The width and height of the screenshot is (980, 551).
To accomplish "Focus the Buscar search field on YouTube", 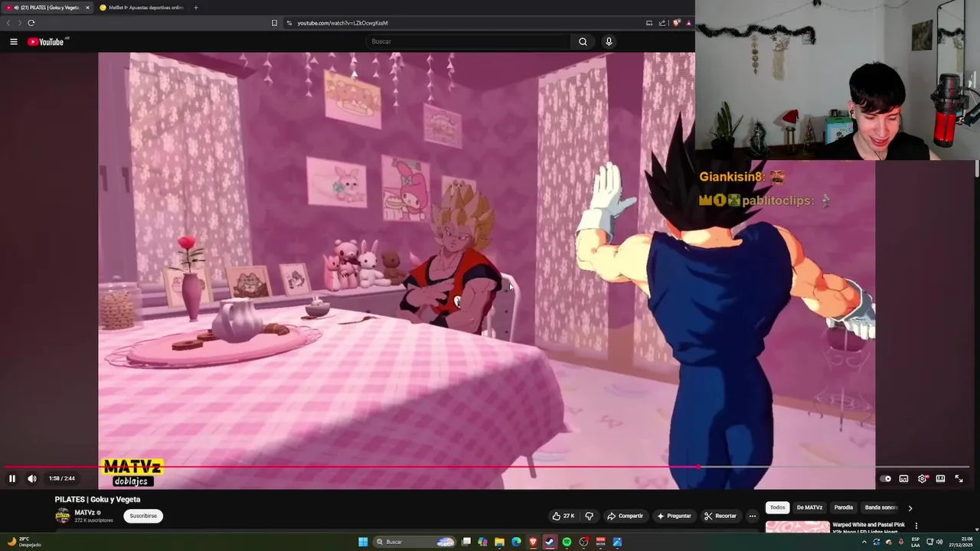I will click(467, 41).
